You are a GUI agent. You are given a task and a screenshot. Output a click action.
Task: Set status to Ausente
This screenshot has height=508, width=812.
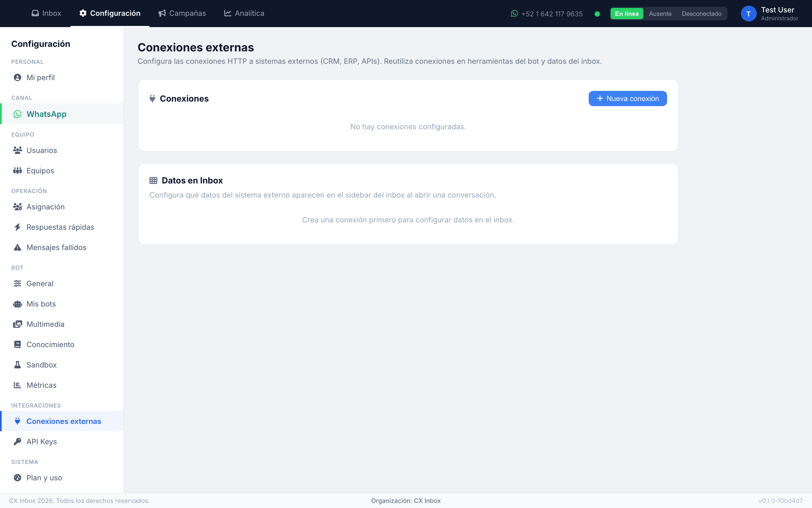(660, 14)
